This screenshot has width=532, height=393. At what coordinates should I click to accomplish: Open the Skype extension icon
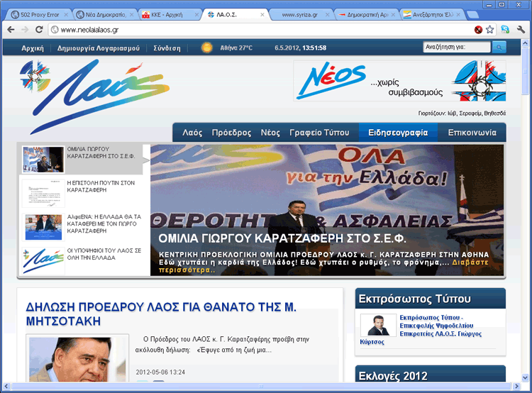(505, 30)
